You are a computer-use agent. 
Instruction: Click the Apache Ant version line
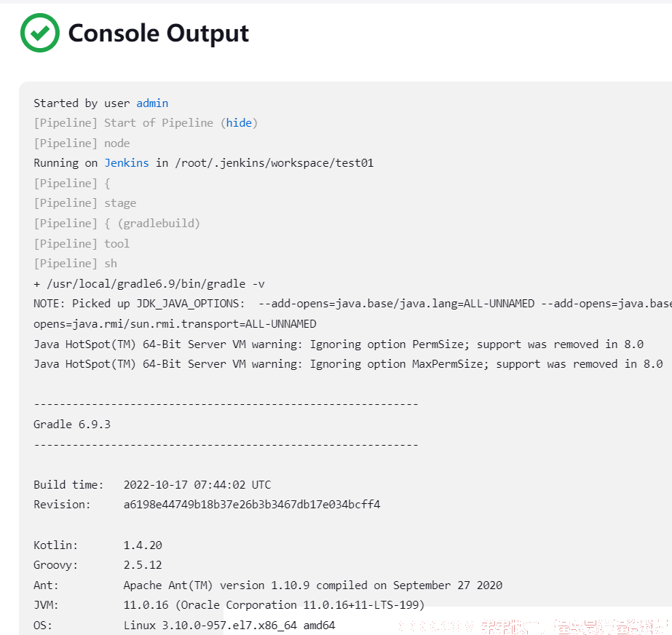(268, 585)
